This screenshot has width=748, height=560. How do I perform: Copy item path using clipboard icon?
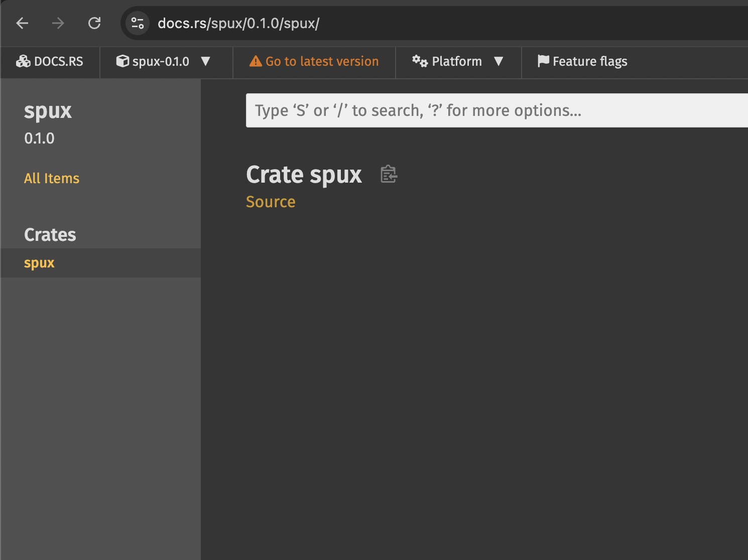389,174
